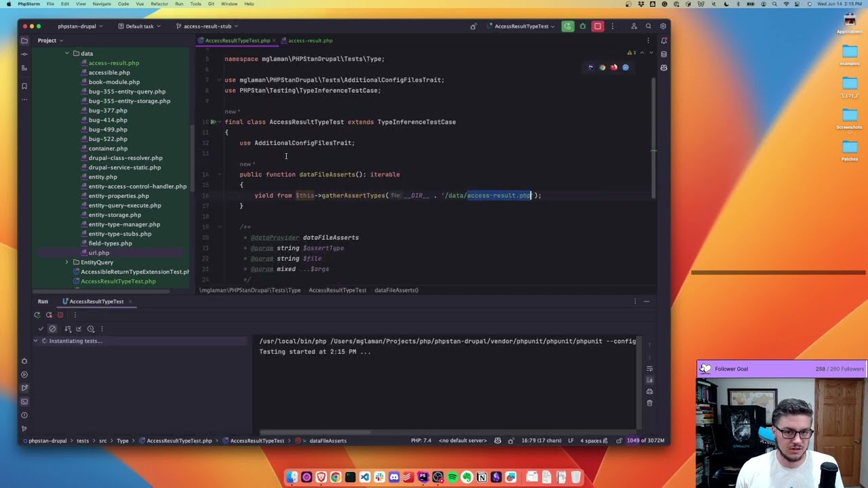This screenshot has height=488, width=868.
Task: Open test history clock icon
Action: click(90, 329)
